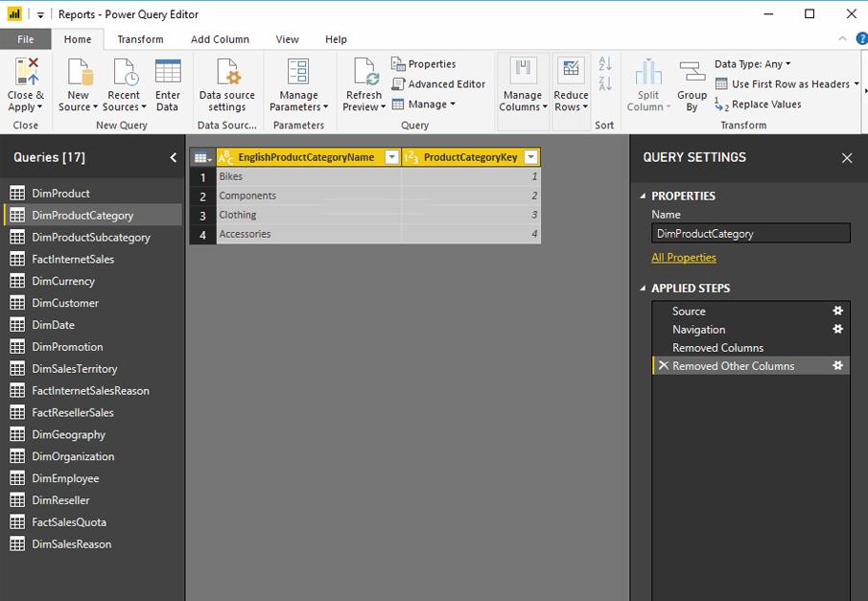This screenshot has width=868, height=601.
Task: Expand the Data Type: Any dropdown
Action: pyautogui.click(x=753, y=64)
